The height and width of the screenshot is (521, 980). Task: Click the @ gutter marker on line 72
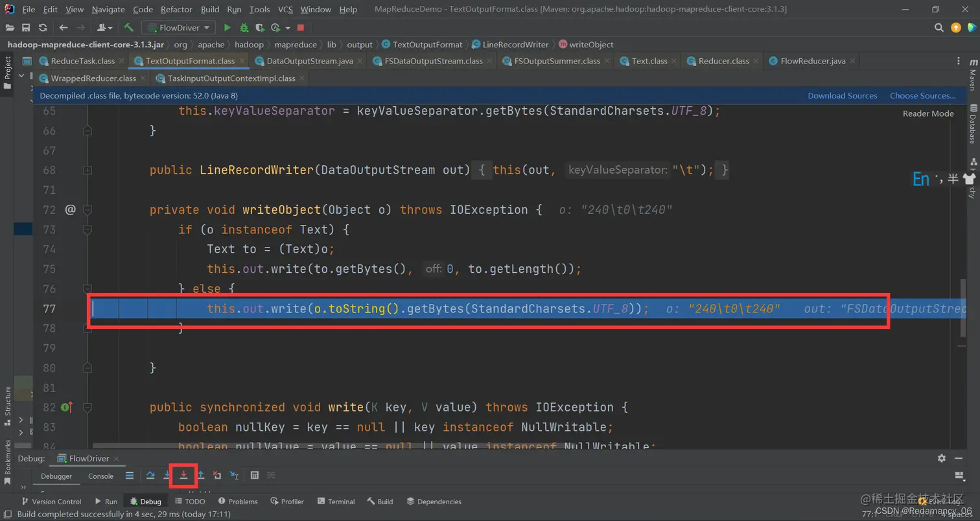(x=71, y=209)
